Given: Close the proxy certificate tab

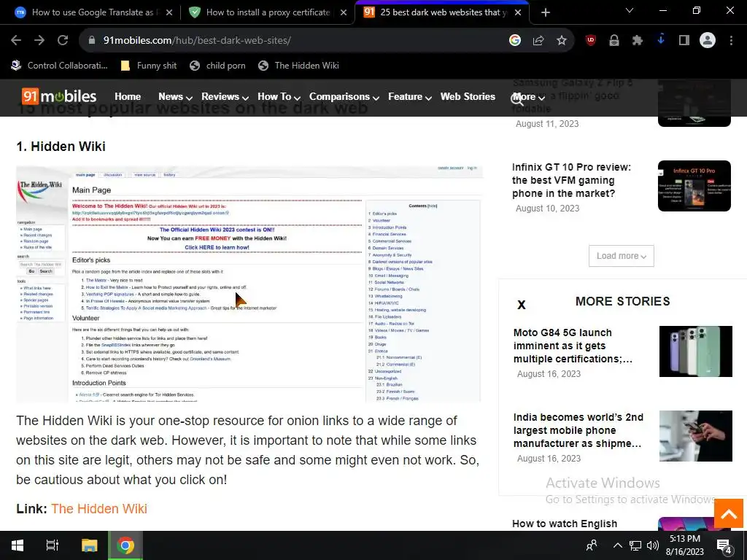Looking at the screenshot, I should [344, 12].
